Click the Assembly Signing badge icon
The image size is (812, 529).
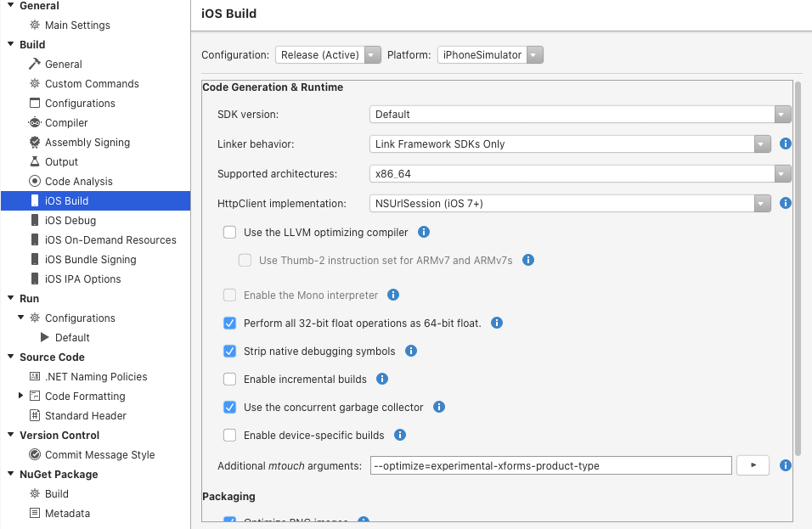pyautogui.click(x=35, y=142)
